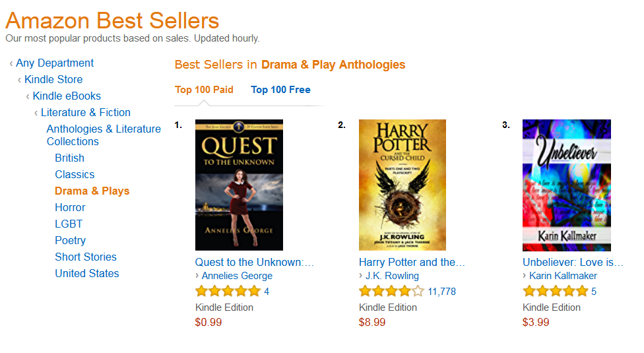Open author Annelies George's page
Viewport: 644px width, 353px height.
[x=237, y=276]
